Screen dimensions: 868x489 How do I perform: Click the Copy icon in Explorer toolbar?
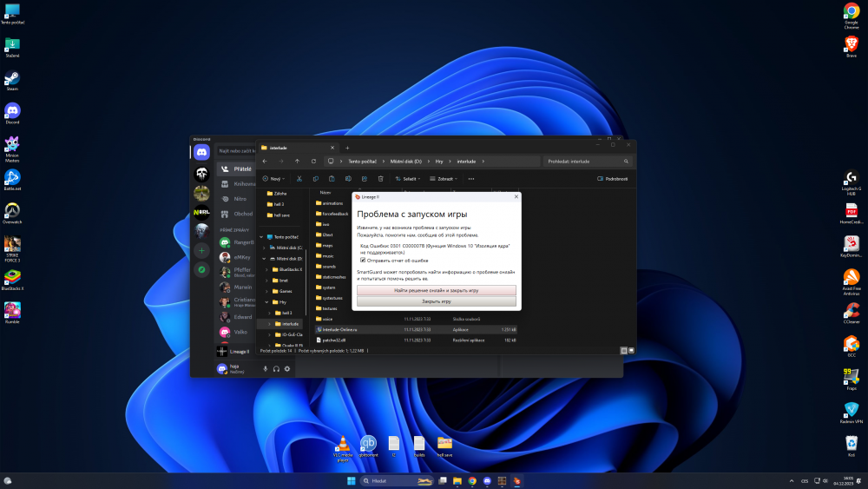[x=316, y=179]
